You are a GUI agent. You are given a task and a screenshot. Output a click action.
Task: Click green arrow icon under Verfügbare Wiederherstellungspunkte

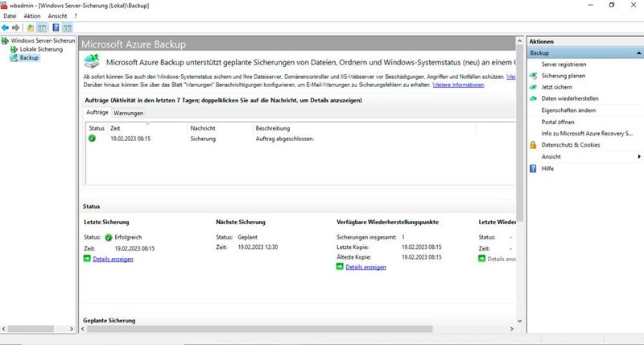340,267
